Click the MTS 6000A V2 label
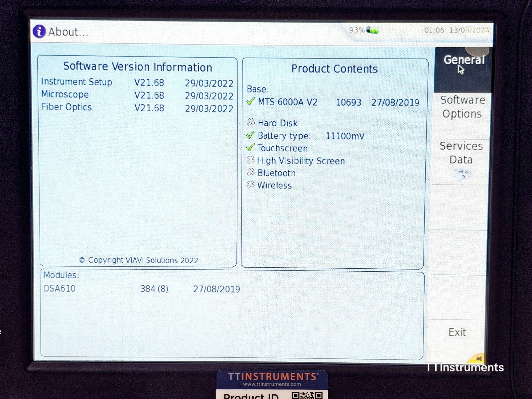532x399 pixels. [x=288, y=102]
